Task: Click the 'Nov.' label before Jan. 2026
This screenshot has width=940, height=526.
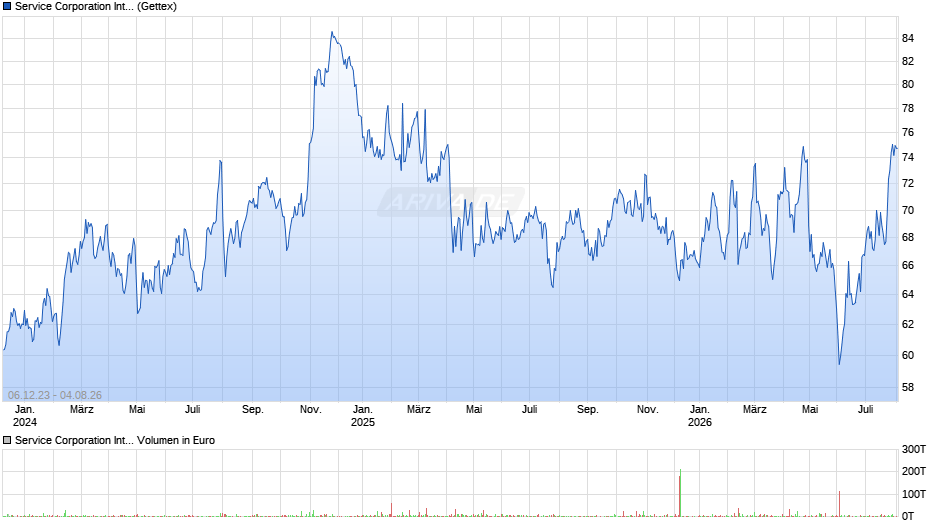Action: 647,410
